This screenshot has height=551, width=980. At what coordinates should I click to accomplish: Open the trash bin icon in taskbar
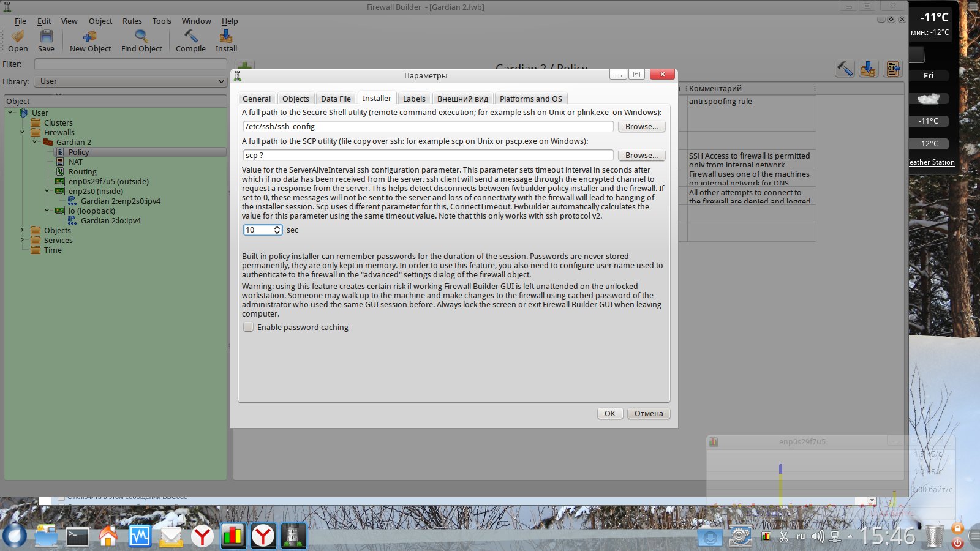[x=934, y=536]
